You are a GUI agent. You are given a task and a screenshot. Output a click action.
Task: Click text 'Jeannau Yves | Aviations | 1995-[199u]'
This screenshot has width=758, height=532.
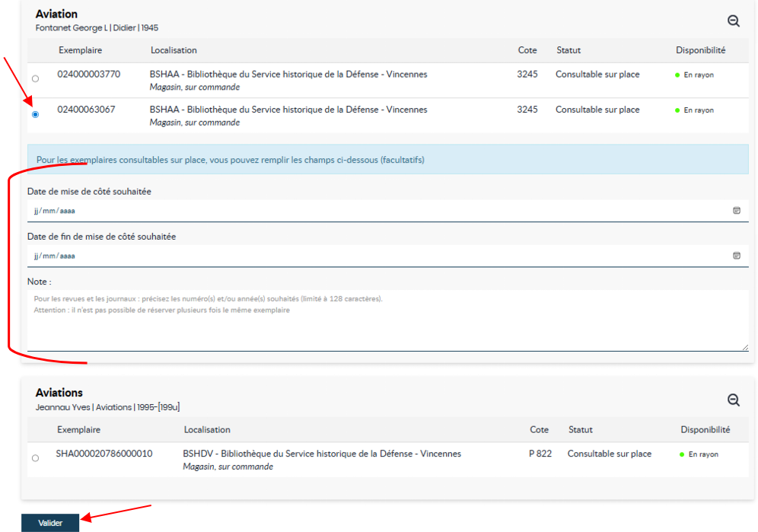click(x=107, y=407)
